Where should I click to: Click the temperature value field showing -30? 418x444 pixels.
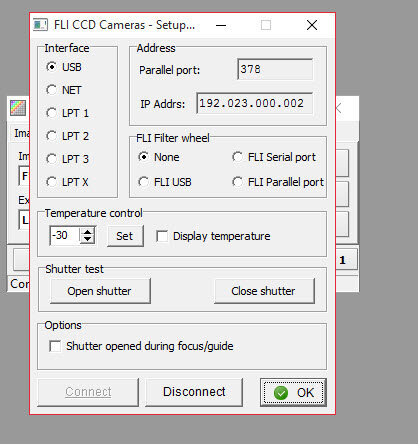(65, 236)
